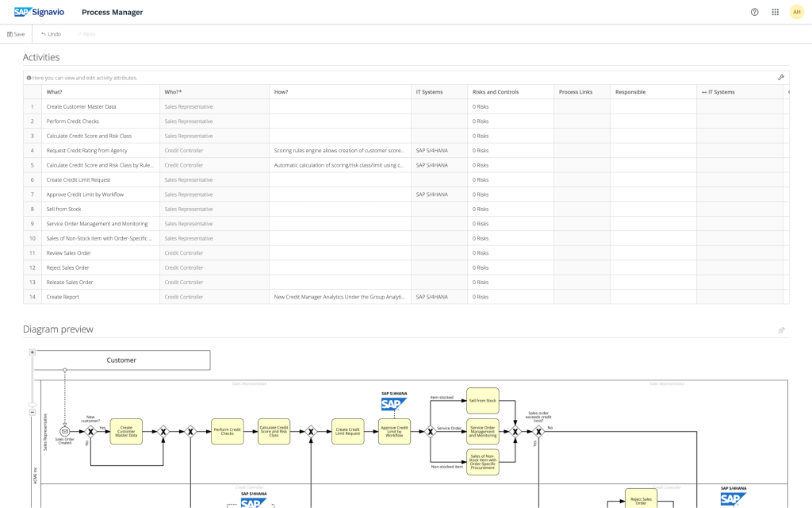The width and height of the screenshot is (812, 508).
Task: Click the wrench icon beside Diagram preview
Action: coord(781,329)
